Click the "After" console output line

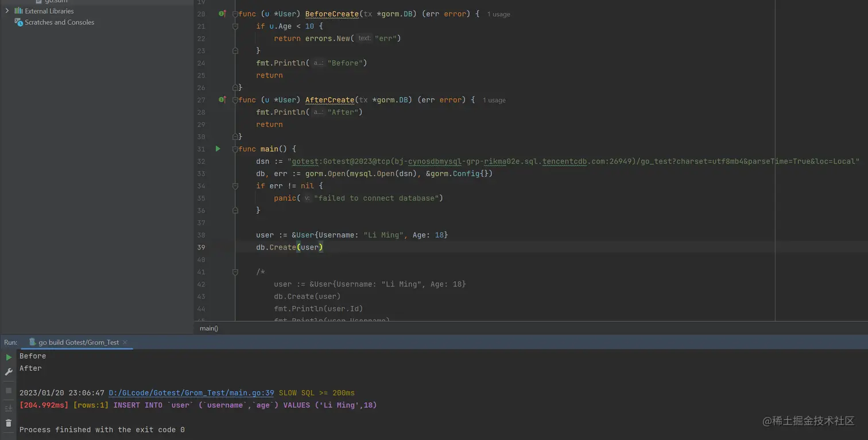coord(30,368)
